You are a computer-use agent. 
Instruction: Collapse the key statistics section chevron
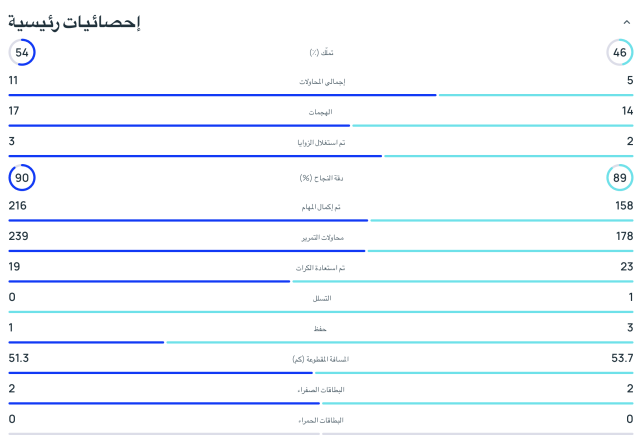626,21
